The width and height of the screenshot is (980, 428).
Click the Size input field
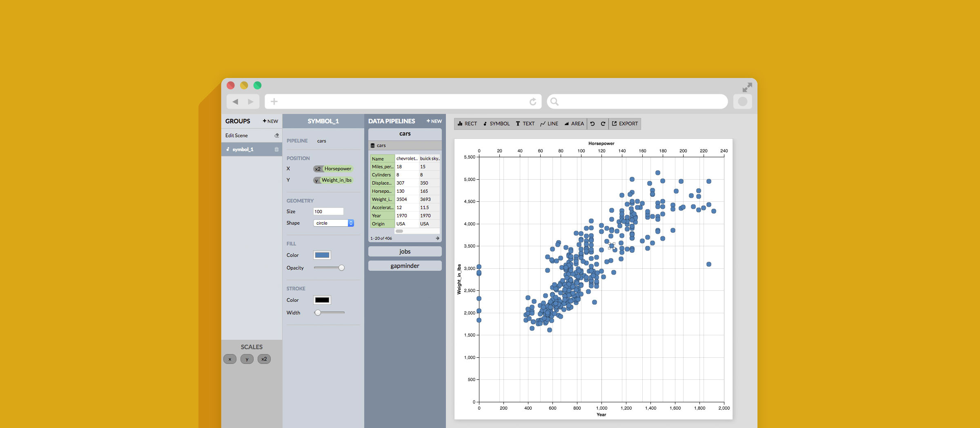click(x=328, y=212)
